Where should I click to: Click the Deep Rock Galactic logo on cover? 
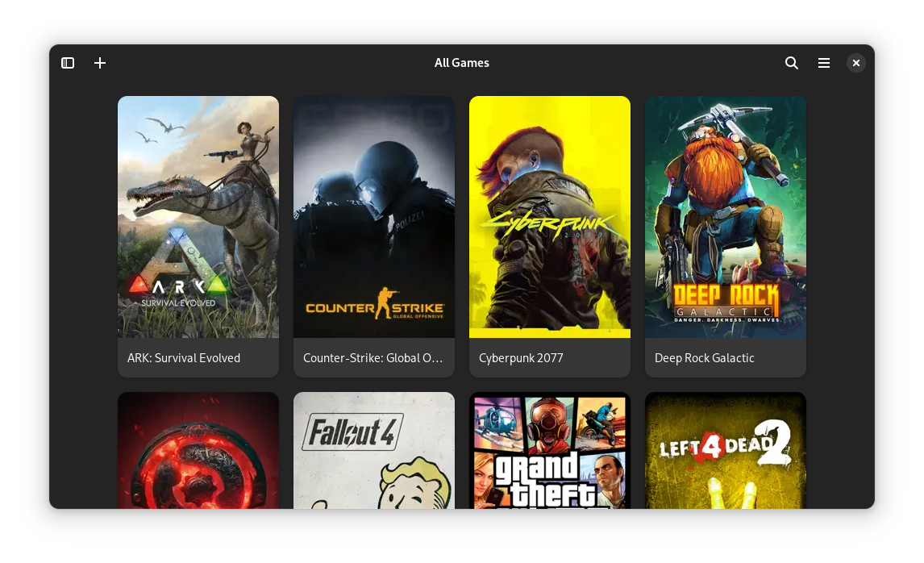pos(726,303)
